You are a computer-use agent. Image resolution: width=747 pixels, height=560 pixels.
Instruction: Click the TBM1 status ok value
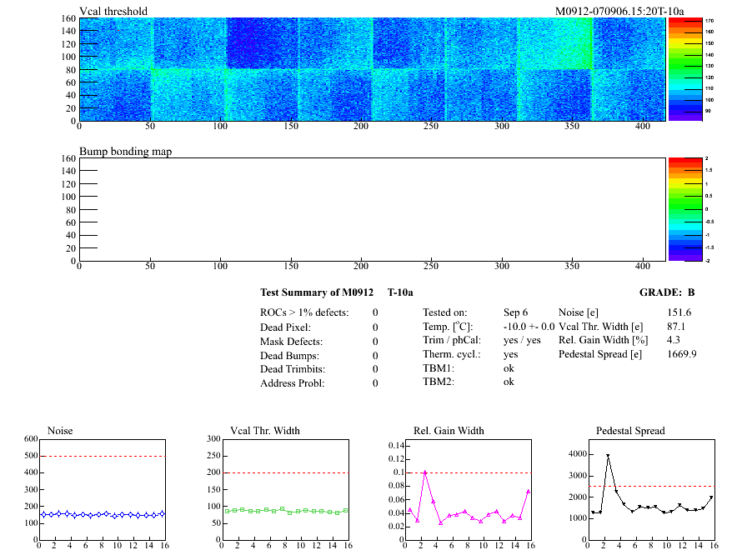(509, 367)
